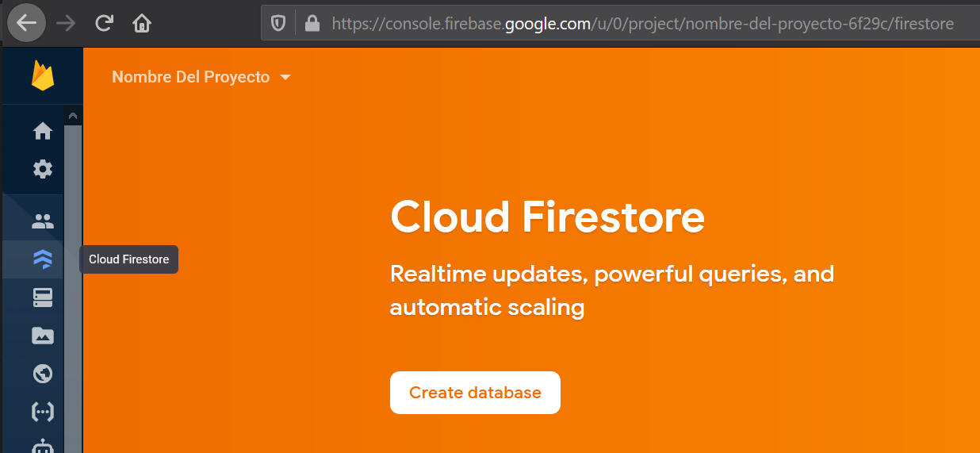Open ML Kit robot icon in sidebar
Viewport: 980px width, 453px height.
pos(42,446)
